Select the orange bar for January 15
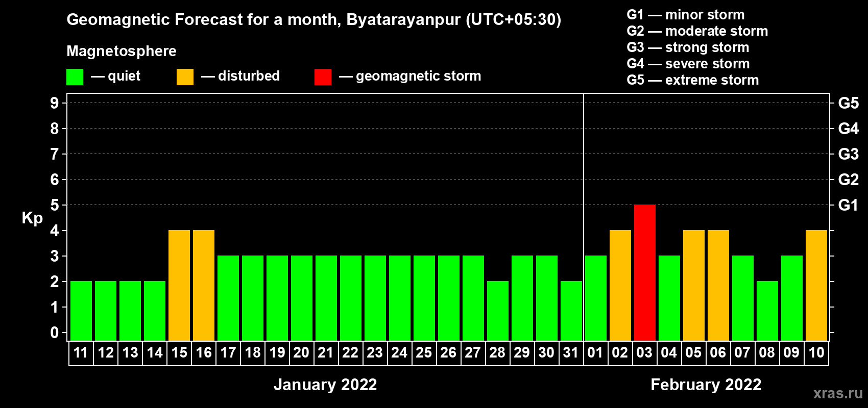This screenshot has height=408, width=868. pyautogui.click(x=179, y=286)
